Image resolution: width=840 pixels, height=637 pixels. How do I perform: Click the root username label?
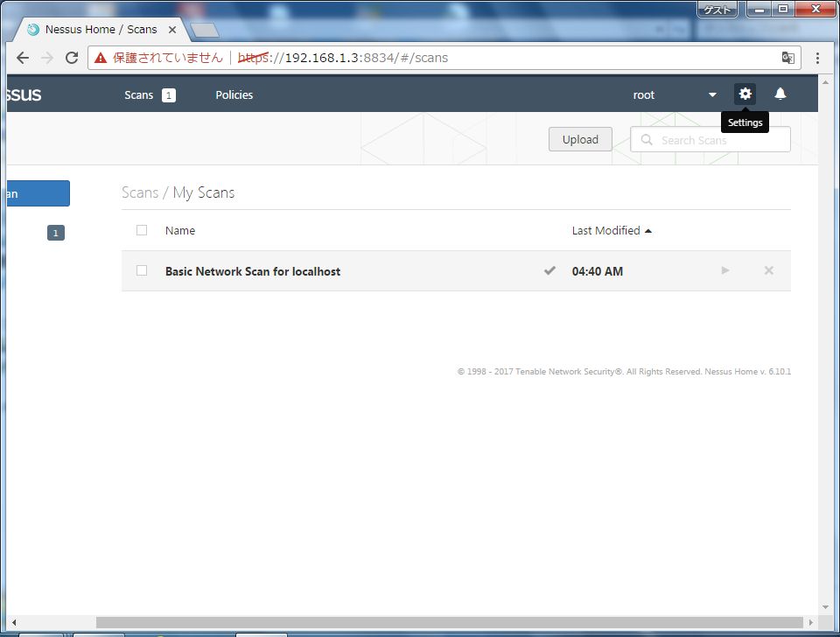tap(643, 95)
